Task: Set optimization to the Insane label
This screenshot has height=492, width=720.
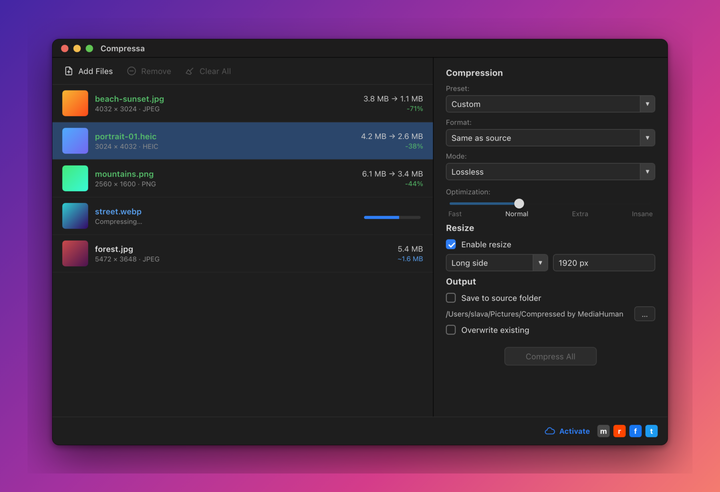Action: (x=642, y=214)
